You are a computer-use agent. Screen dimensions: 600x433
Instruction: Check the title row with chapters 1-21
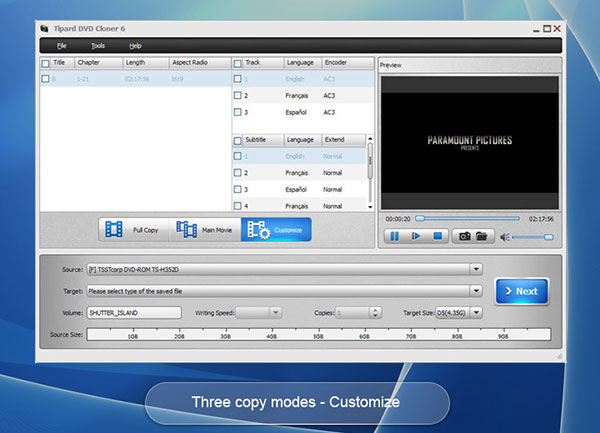coord(46,79)
